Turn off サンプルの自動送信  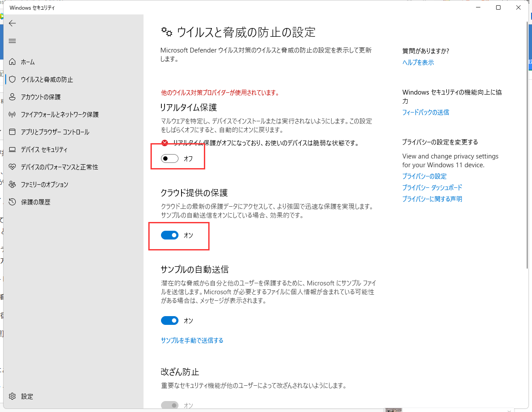click(x=169, y=320)
